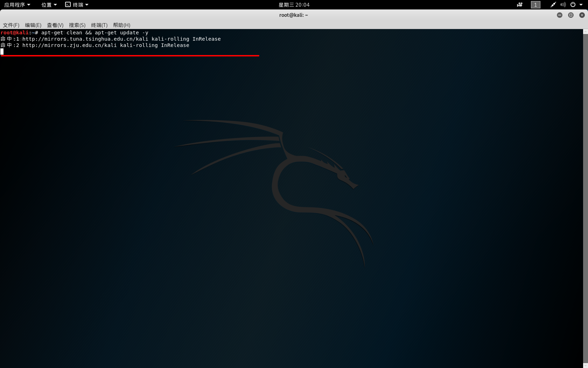Click the scrollbar down arrow in terminal
Image resolution: width=588 pixels, height=368 pixels.
click(585, 366)
